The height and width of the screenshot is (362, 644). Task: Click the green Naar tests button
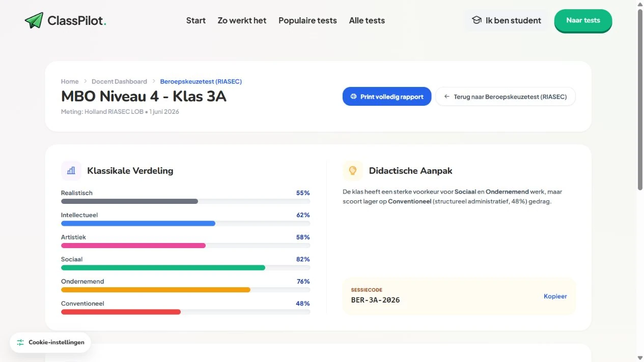coord(583,20)
